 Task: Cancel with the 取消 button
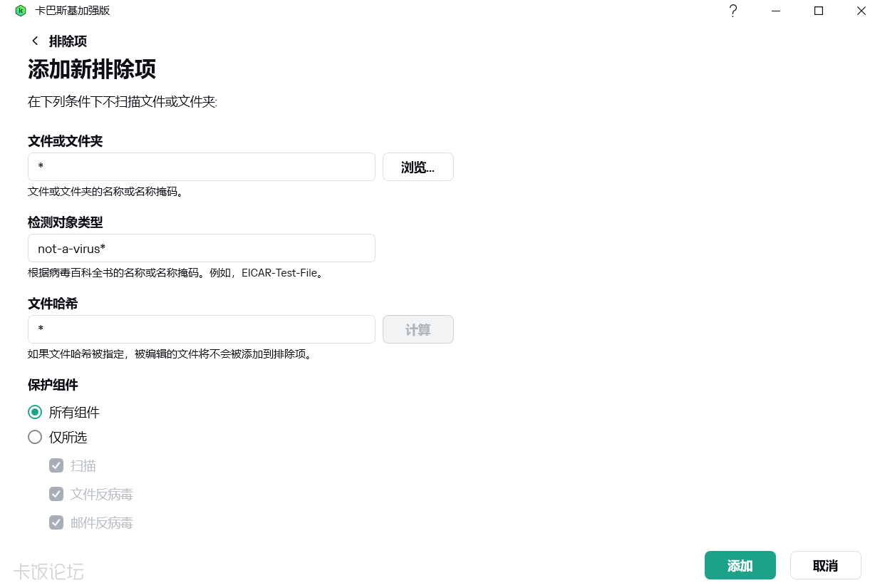click(x=826, y=565)
